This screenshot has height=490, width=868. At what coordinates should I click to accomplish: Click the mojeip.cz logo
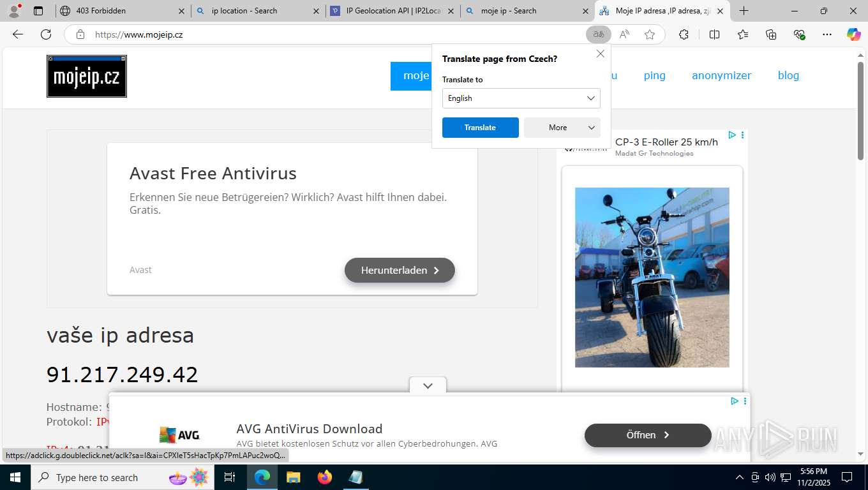[87, 76]
